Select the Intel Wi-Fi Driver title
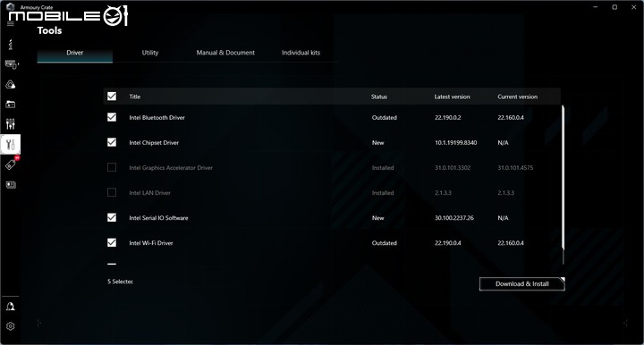Screen dimensions: 644x345 click(x=151, y=243)
